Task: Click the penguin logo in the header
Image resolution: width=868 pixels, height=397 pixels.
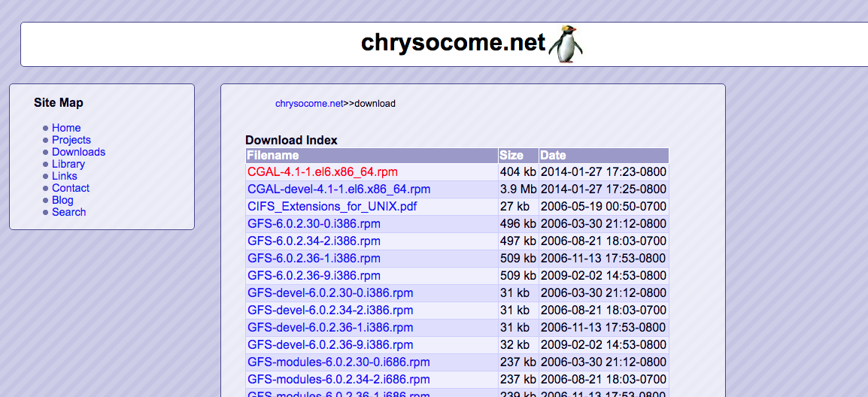Action: point(566,44)
